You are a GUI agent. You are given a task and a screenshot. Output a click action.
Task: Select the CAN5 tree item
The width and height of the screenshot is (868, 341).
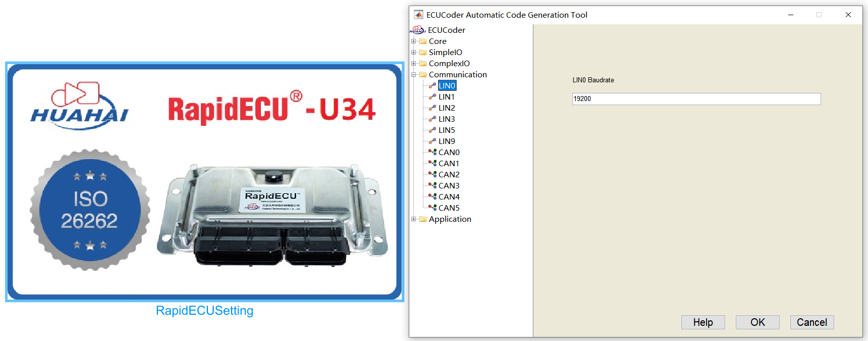(x=449, y=208)
